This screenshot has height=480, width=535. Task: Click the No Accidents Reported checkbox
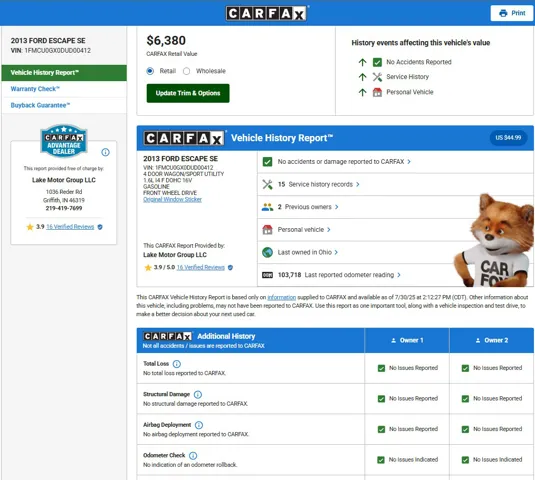click(x=377, y=62)
